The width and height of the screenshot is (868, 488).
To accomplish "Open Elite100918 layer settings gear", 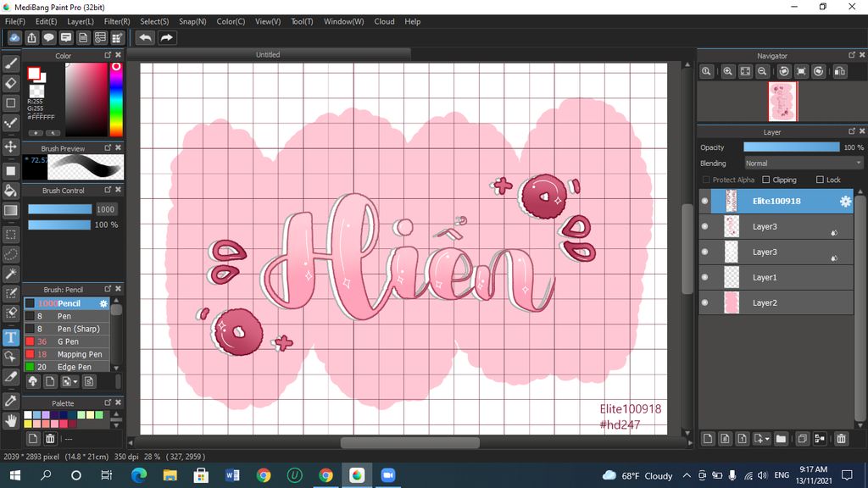I will coord(845,202).
